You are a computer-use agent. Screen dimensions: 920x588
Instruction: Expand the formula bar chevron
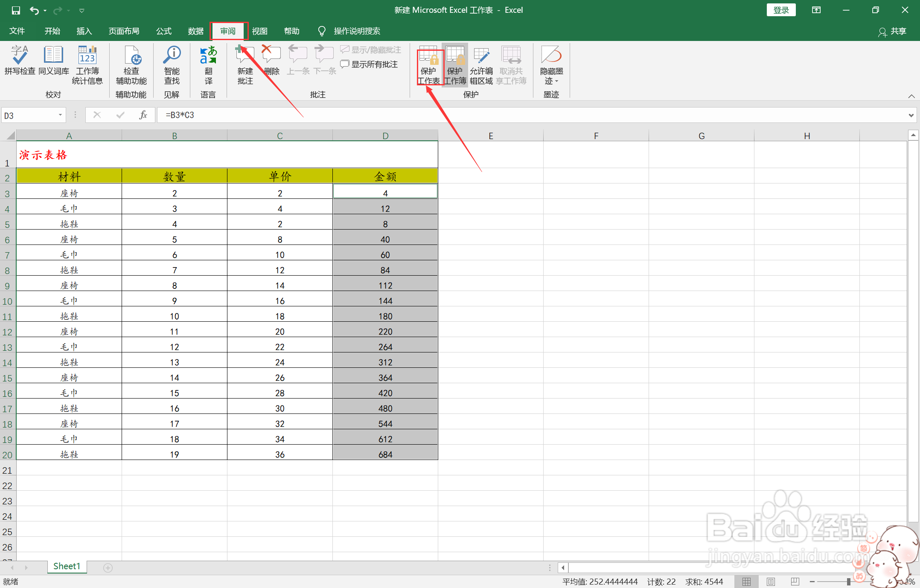(x=911, y=115)
